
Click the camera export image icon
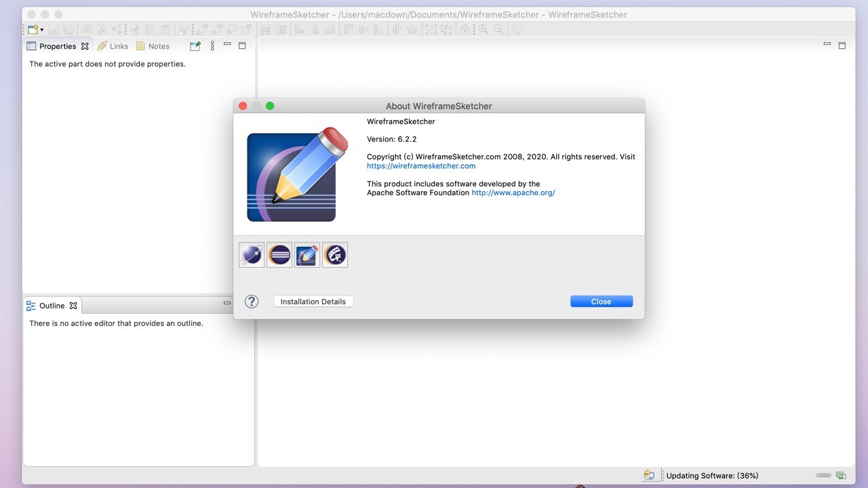(x=87, y=29)
